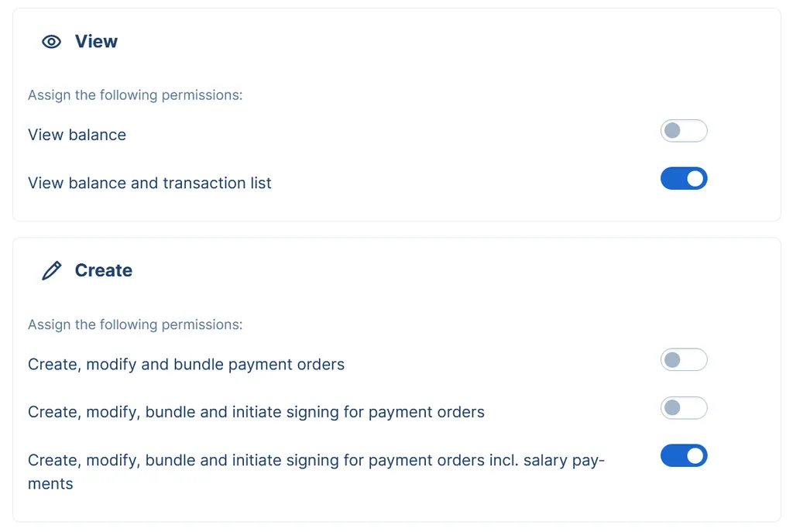Click white knob of transaction list switch
Image resolution: width=793 pixels, height=532 pixels.
click(695, 179)
